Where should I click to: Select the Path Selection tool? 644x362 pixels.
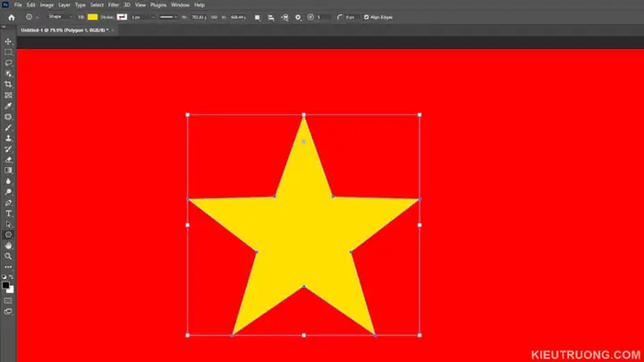coord(8,224)
